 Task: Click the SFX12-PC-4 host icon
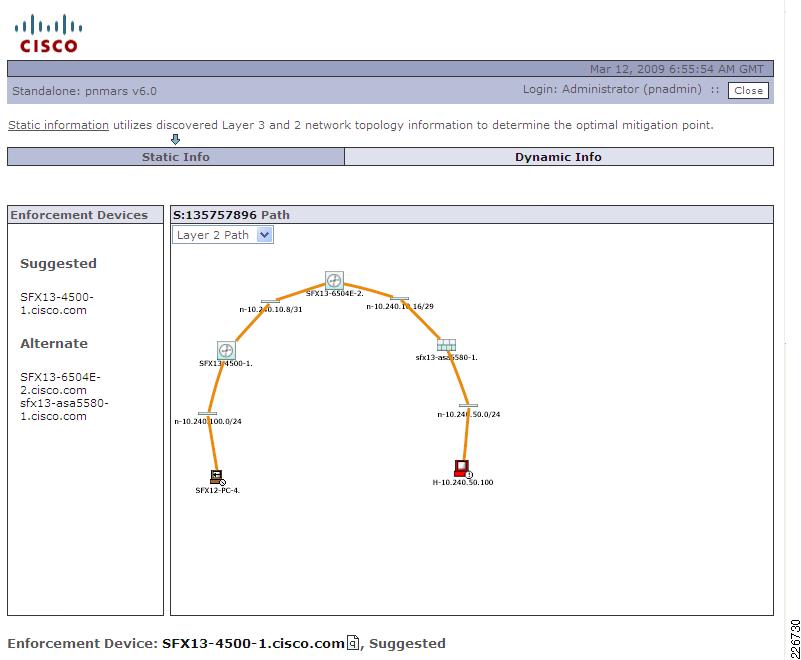[218, 477]
